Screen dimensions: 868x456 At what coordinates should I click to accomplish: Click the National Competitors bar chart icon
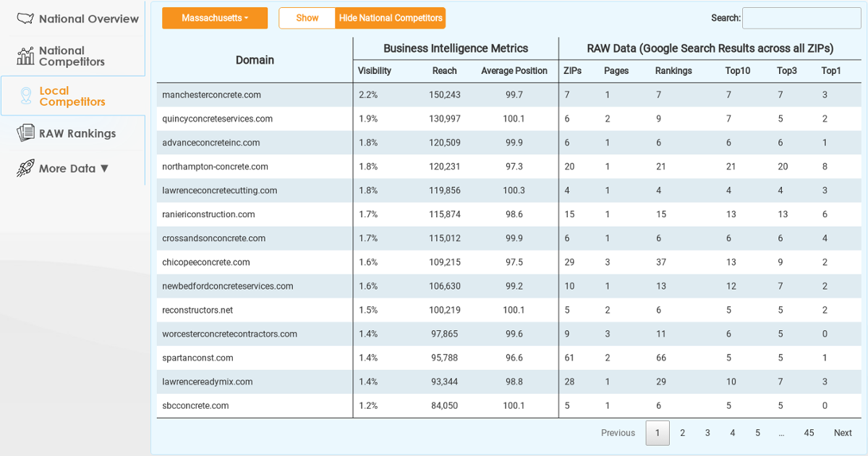click(x=26, y=56)
